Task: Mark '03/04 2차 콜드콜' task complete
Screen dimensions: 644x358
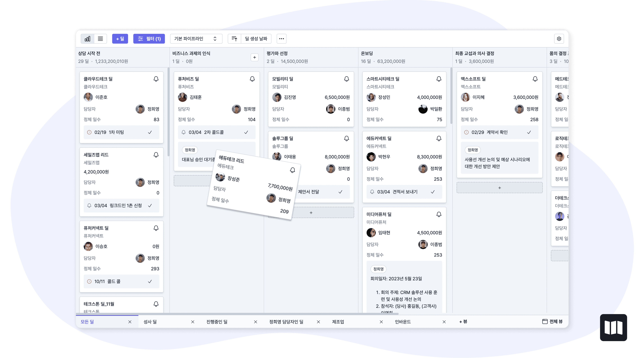Action: (x=246, y=132)
